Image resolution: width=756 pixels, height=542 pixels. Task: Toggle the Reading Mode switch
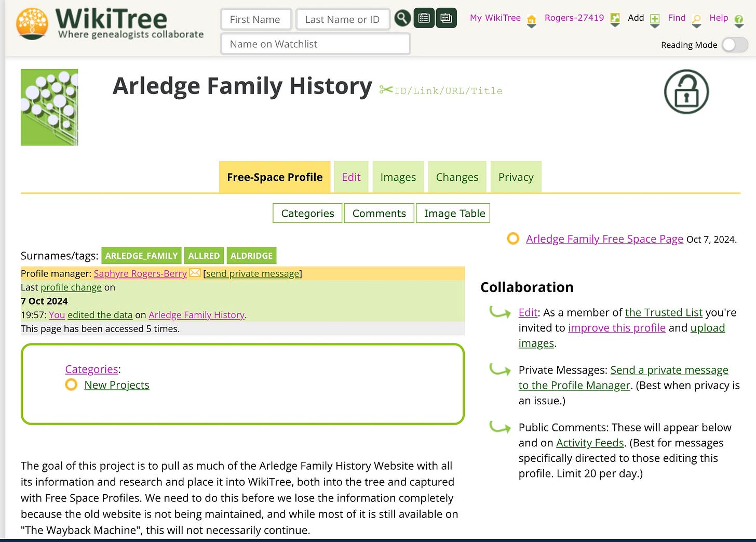(x=735, y=45)
